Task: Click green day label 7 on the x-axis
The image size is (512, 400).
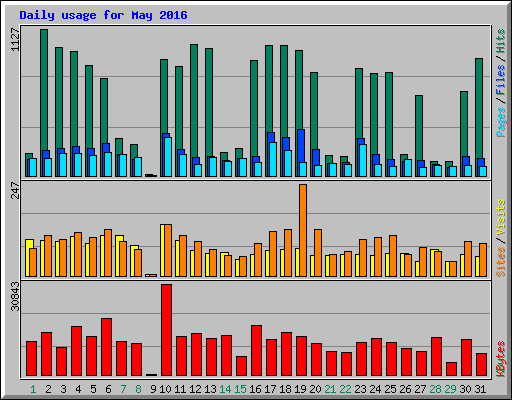Action: pyautogui.click(x=123, y=389)
